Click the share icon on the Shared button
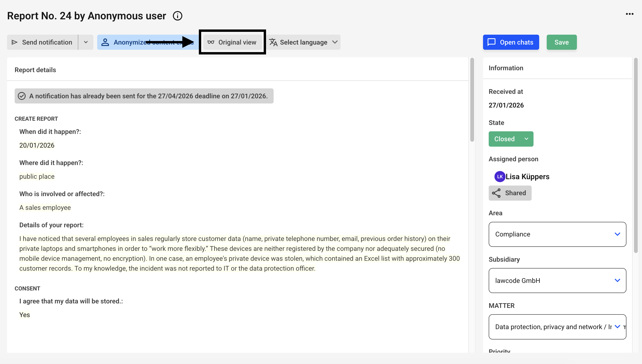The height and width of the screenshot is (364, 642). (x=496, y=193)
